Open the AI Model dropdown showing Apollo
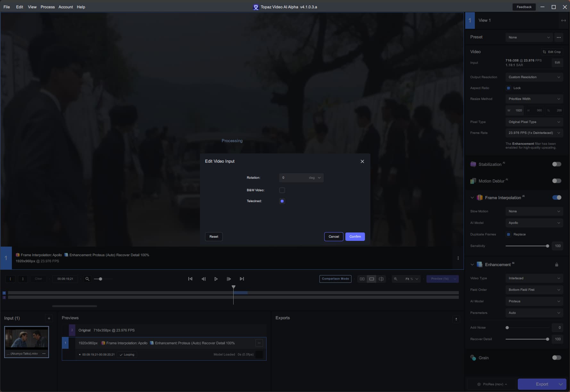Screen dimensions: 570x392 click(x=534, y=223)
